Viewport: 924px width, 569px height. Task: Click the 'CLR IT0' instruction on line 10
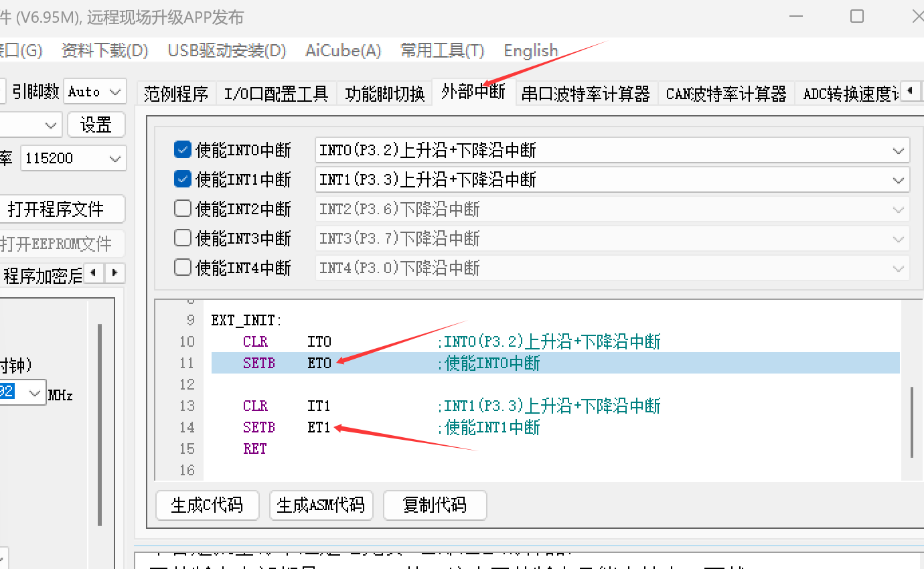[x=287, y=342]
